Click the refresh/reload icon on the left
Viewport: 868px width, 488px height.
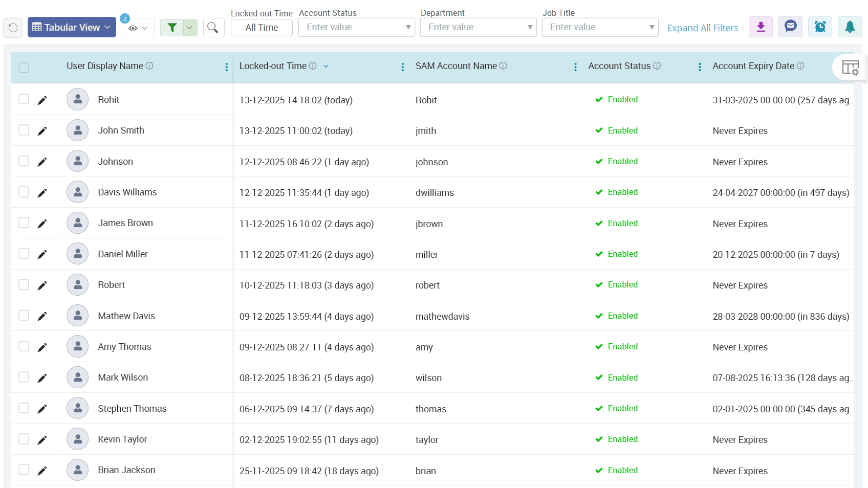click(12, 27)
